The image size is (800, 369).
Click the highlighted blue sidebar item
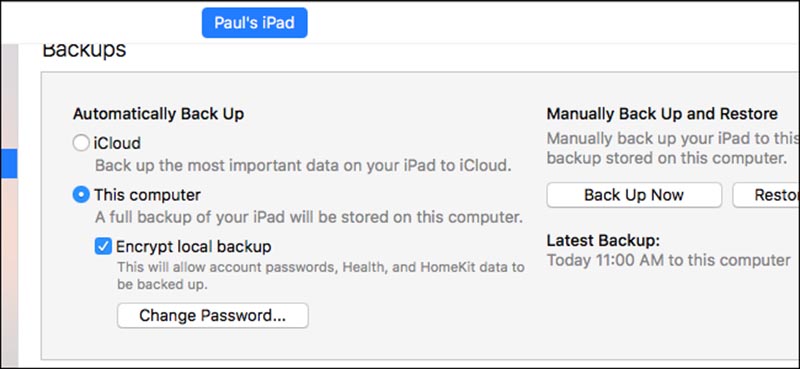[x=9, y=163]
